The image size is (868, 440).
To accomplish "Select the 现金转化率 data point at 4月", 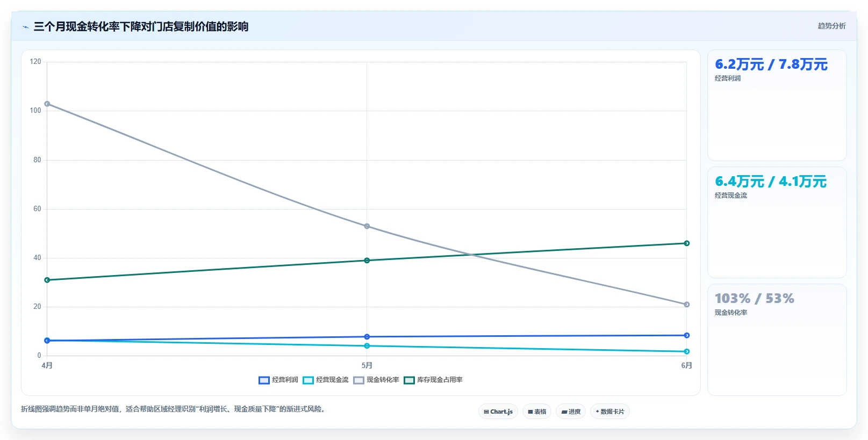I will coord(47,104).
